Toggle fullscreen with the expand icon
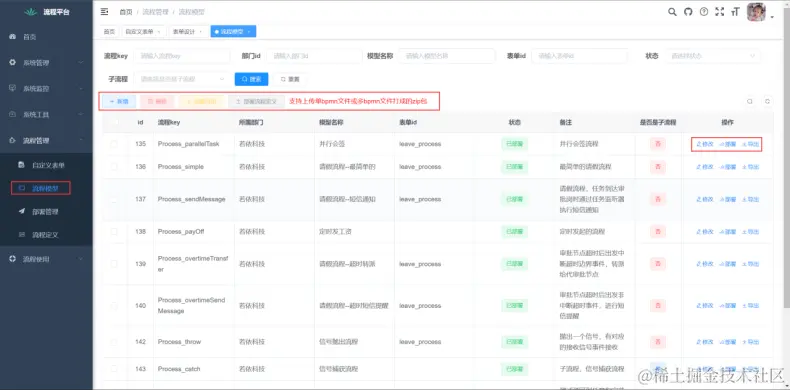The width and height of the screenshot is (791, 391). (x=720, y=12)
